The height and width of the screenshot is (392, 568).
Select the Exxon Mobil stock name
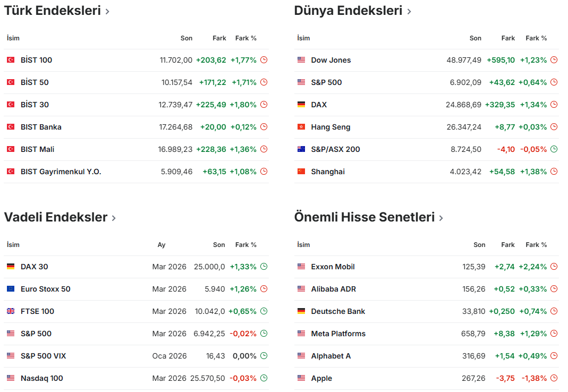[x=333, y=267]
